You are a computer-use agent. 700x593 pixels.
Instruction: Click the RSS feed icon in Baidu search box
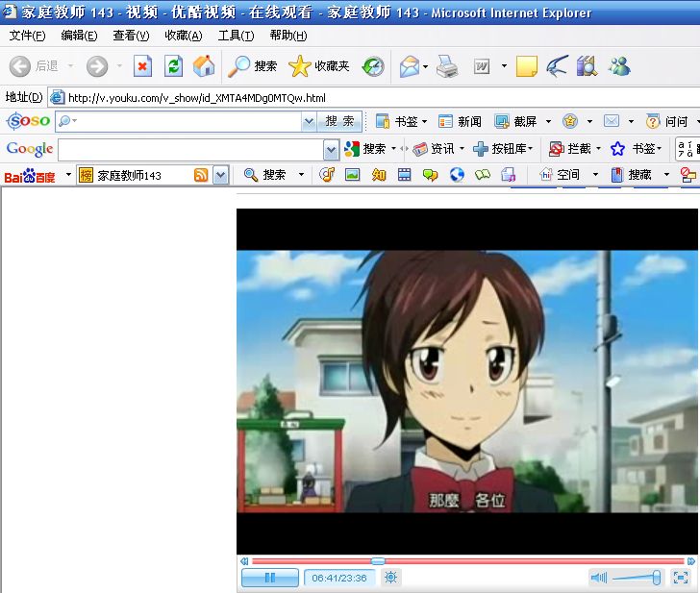[201, 175]
